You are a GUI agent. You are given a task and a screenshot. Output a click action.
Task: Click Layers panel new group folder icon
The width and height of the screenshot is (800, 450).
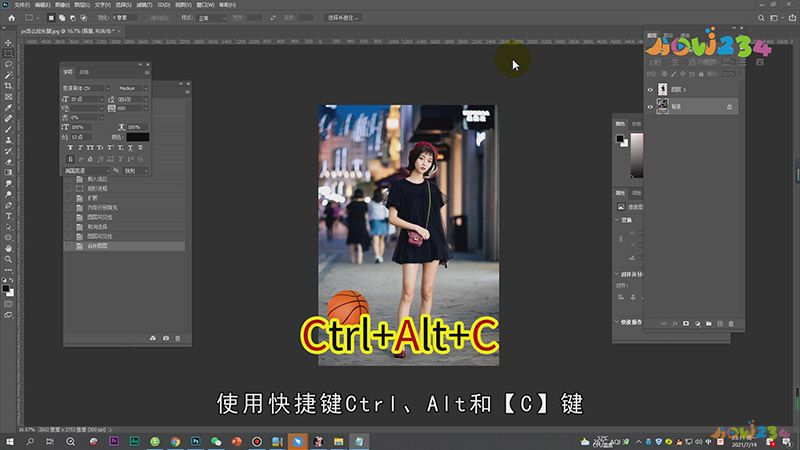709,323
